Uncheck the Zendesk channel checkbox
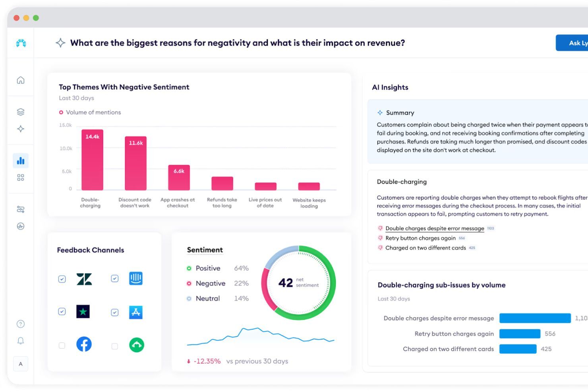Image resolution: width=588 pixels, height=392 pixels. click(x=62, y=279)
